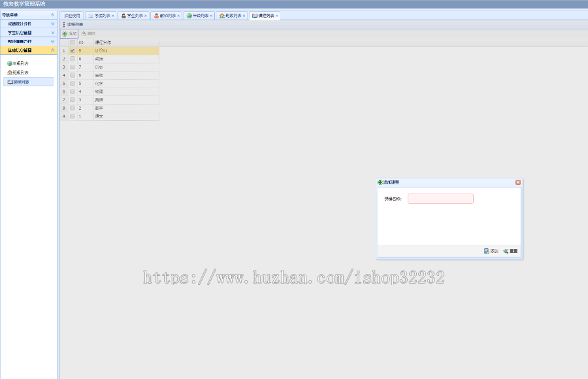Screen dimensions: 588x379
Task: Click the 删除 (delete) toolbar button
Action: 89,34
